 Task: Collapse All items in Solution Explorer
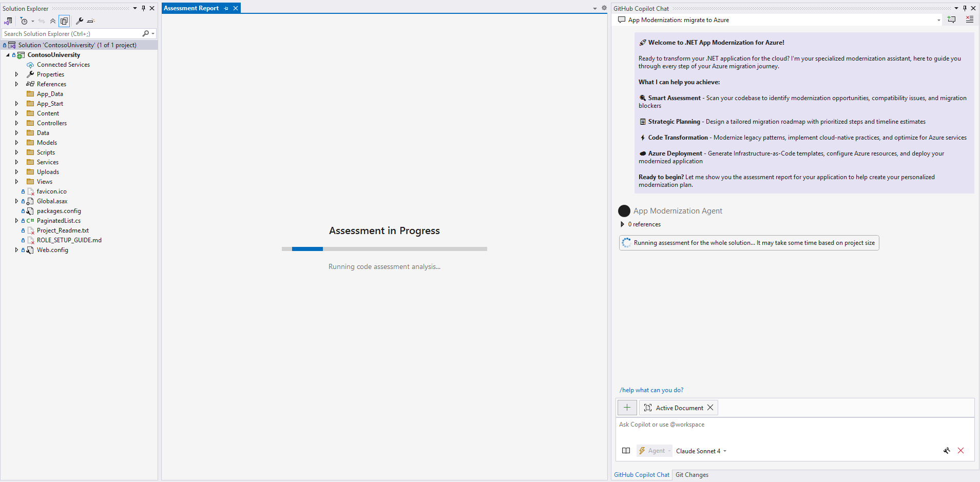tap(53, 21)
